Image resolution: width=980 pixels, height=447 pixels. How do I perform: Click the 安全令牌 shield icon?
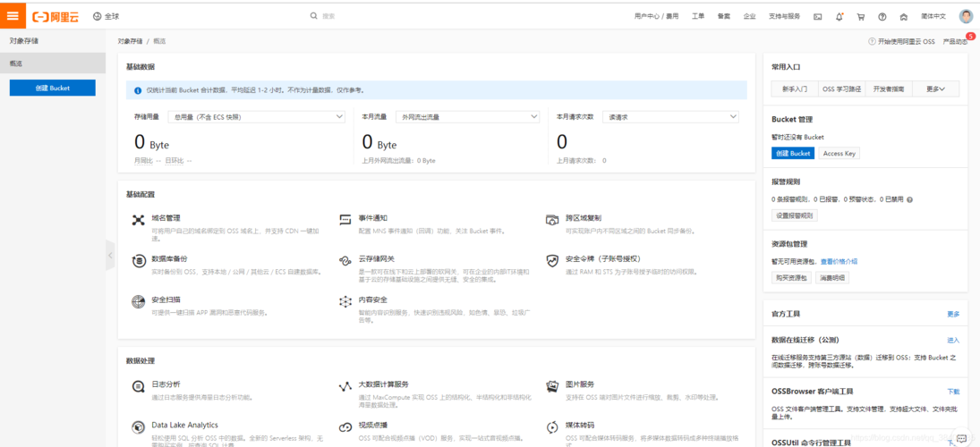(x=552, y=260)
